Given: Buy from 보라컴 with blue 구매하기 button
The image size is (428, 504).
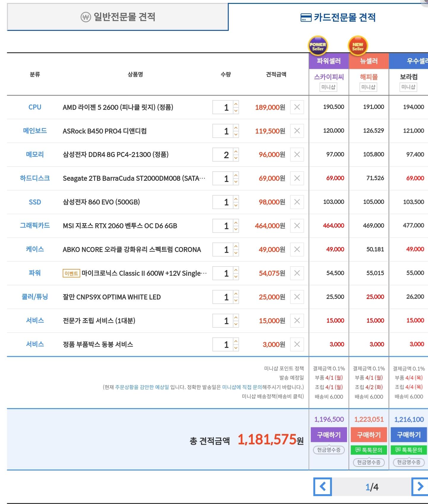Looking at the screenshot, I should click(x=409, y=435).
